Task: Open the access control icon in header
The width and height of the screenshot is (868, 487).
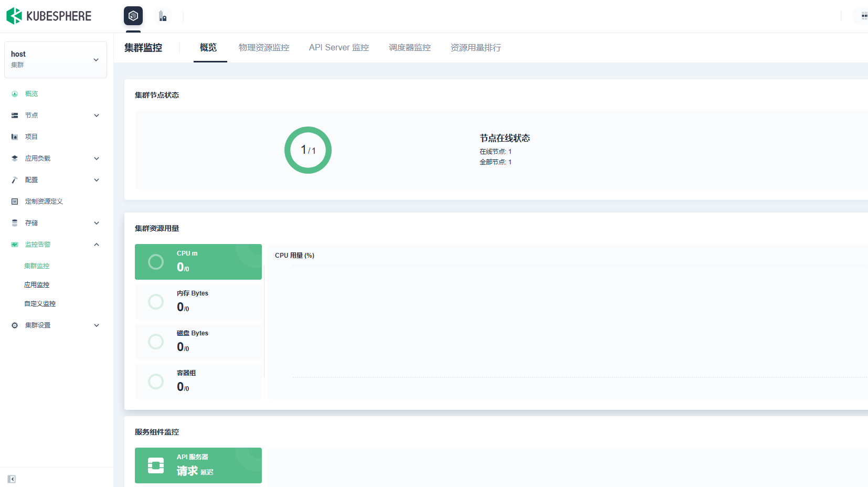Action: [x=163, y=16]
